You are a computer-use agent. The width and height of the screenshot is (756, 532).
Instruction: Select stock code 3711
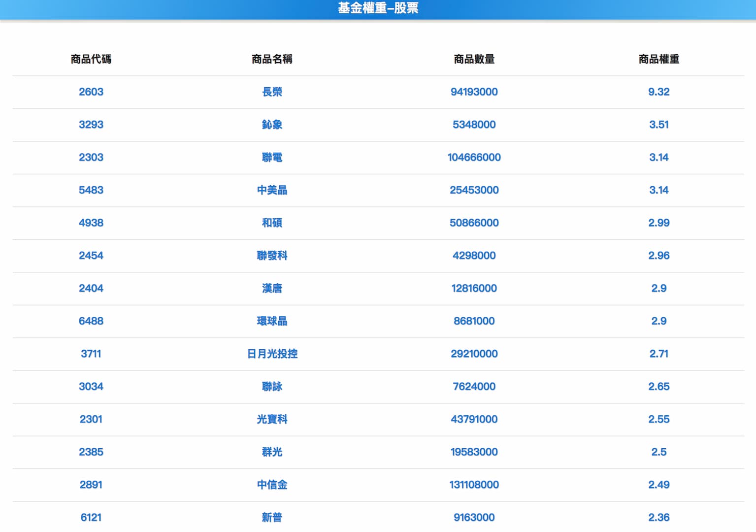click(x=91, y=354)
